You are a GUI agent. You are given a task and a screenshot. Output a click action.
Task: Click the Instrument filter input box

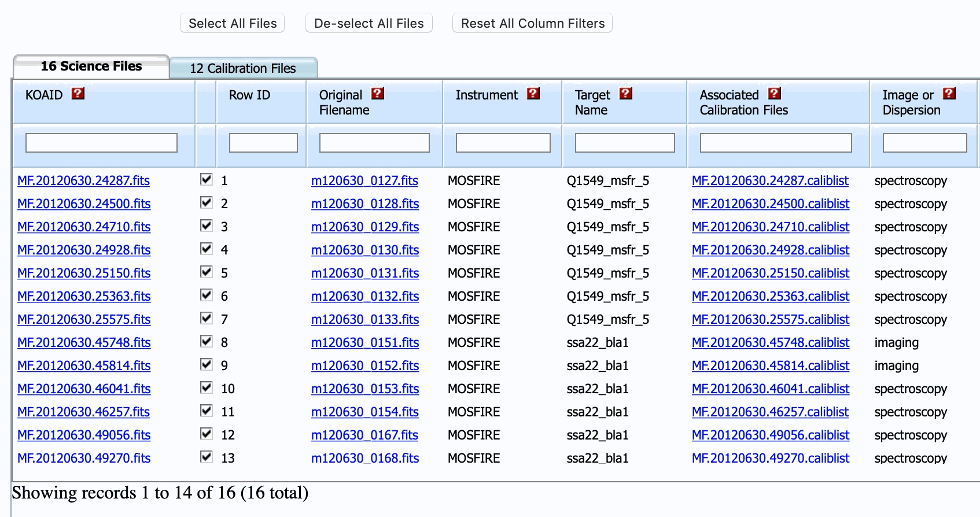503,143
